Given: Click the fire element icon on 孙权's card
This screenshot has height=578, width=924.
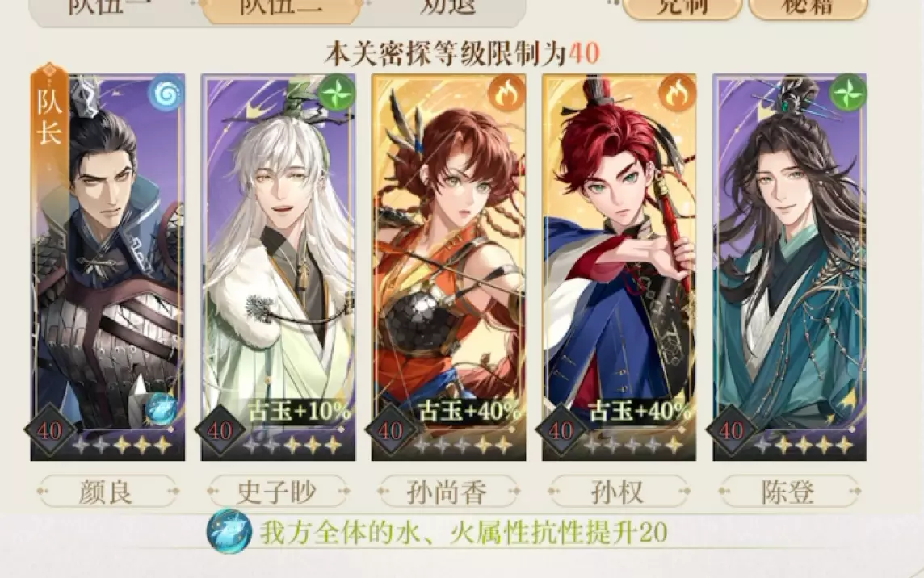Looking at the screenshot, I should click(x=677, y=94).
